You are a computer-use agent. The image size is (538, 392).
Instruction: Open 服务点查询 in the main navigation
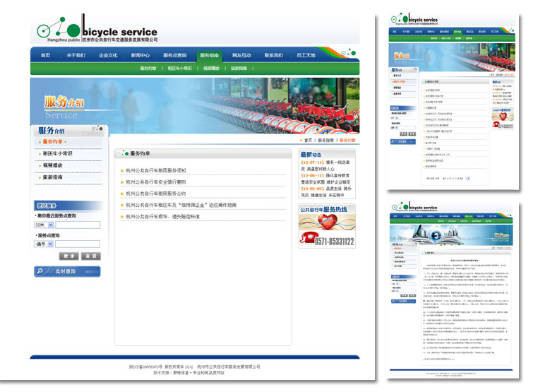point(174,55)
